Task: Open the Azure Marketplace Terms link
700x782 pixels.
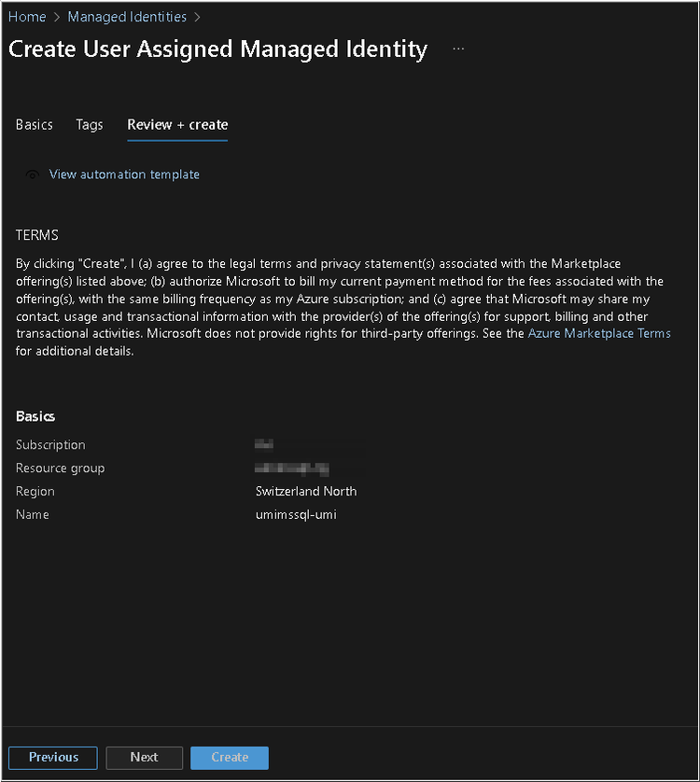Action: pos(599,333)
